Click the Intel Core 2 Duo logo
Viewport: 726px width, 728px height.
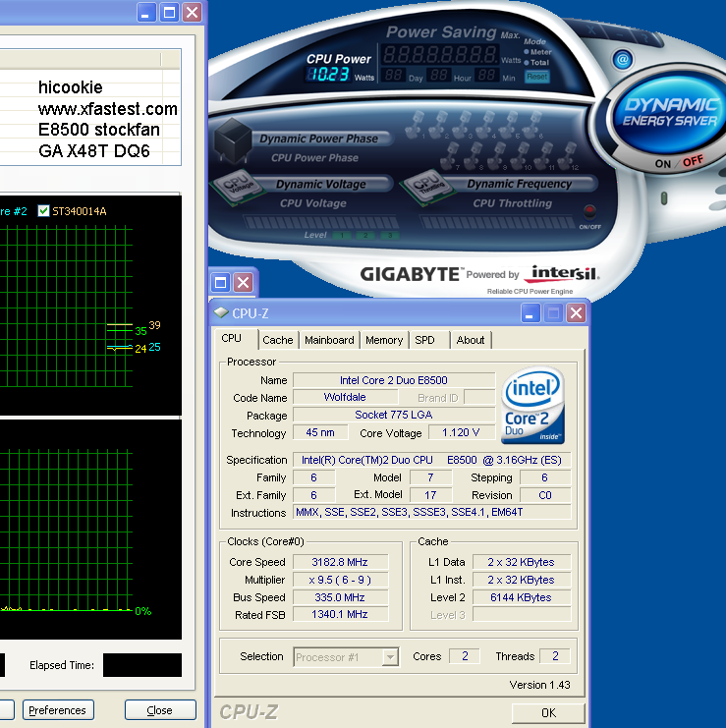[532, 404]
